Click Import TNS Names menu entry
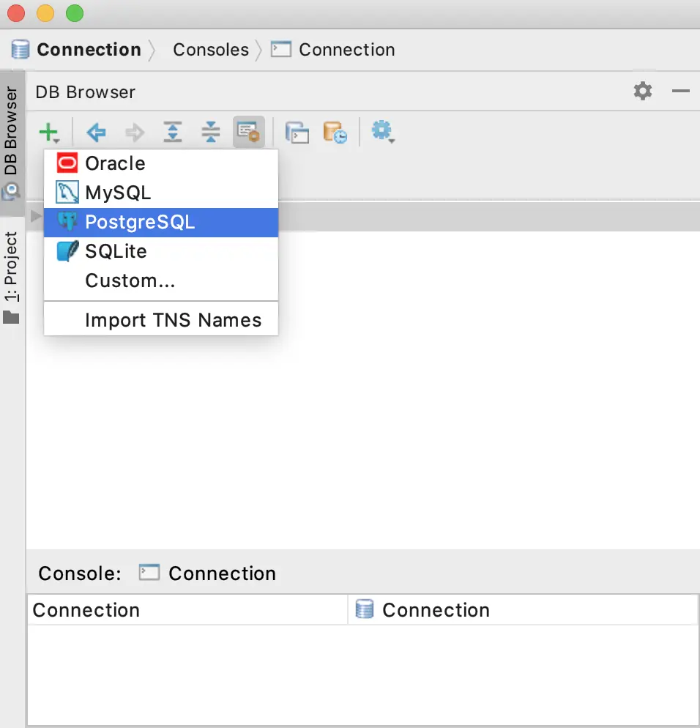 point(161,320)
